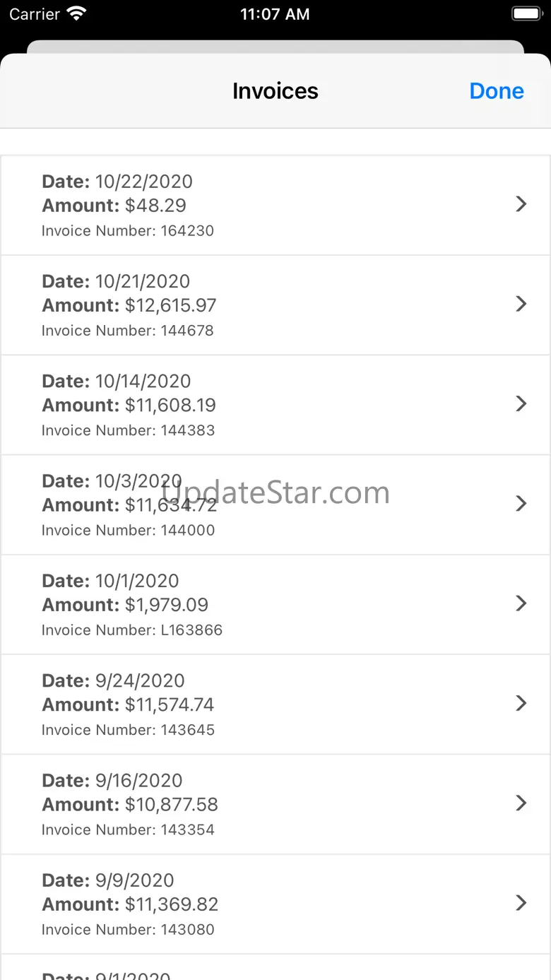Tap chevron for invoice L163866
Viewport: 551px width, 980px height.
[x=521, y=603]
